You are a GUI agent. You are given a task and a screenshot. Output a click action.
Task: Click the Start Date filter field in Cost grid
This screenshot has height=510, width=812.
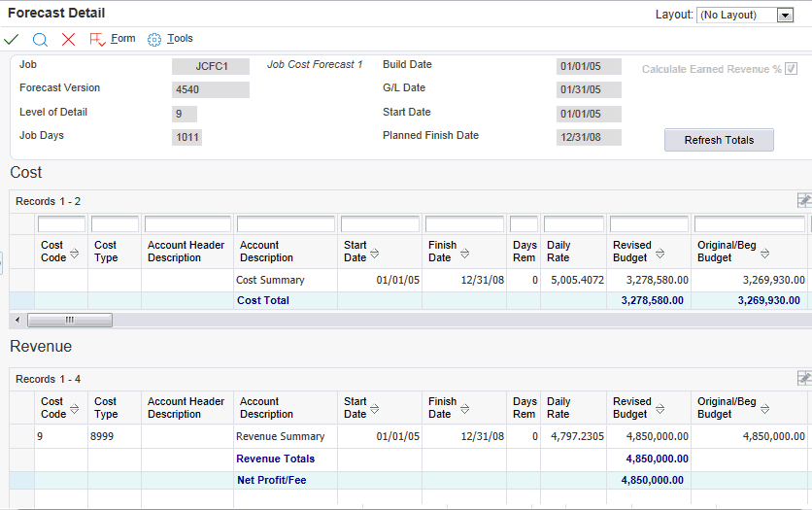click(x=379, y=224)
